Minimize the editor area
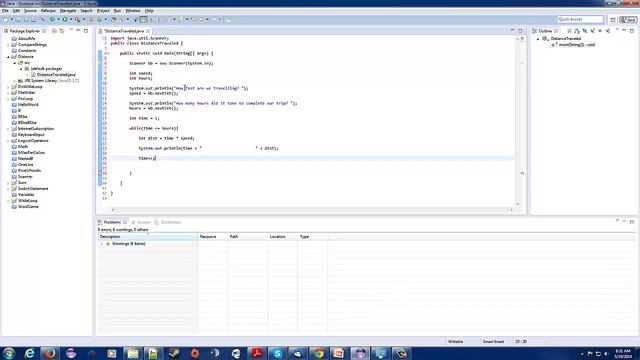The image size is (640, 360). pyautogui.click(x=512, y=31)
